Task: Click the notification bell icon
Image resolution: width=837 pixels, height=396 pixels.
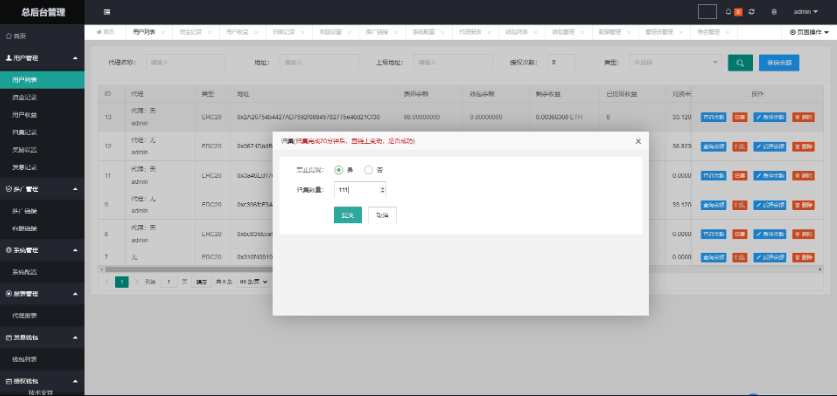Action: (x=728, y=12)
